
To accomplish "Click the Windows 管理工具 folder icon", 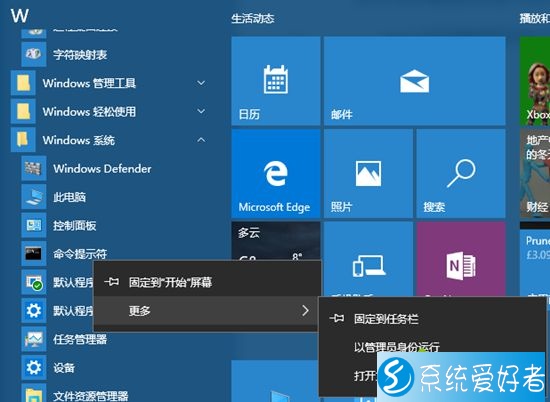I will click(x=23, y=83).
